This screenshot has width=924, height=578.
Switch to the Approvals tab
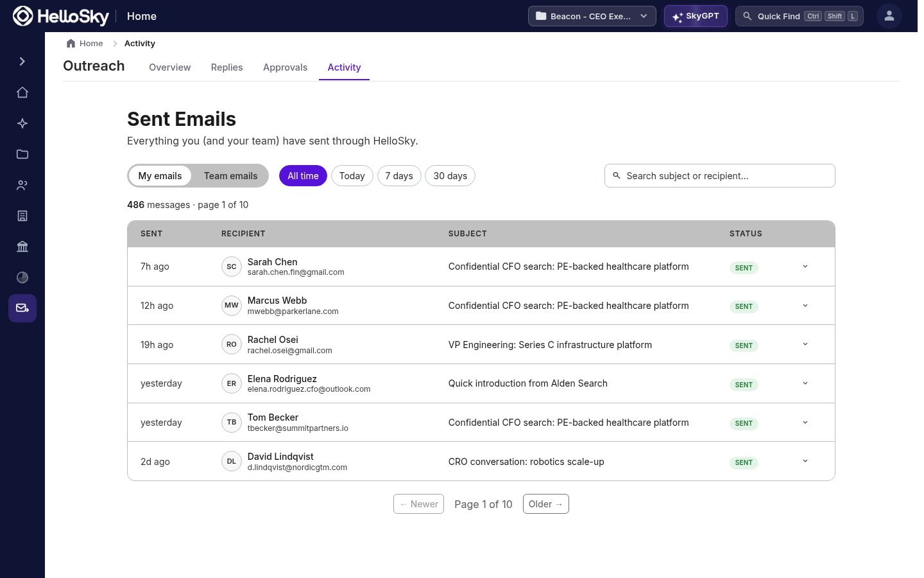coord(286,67)
